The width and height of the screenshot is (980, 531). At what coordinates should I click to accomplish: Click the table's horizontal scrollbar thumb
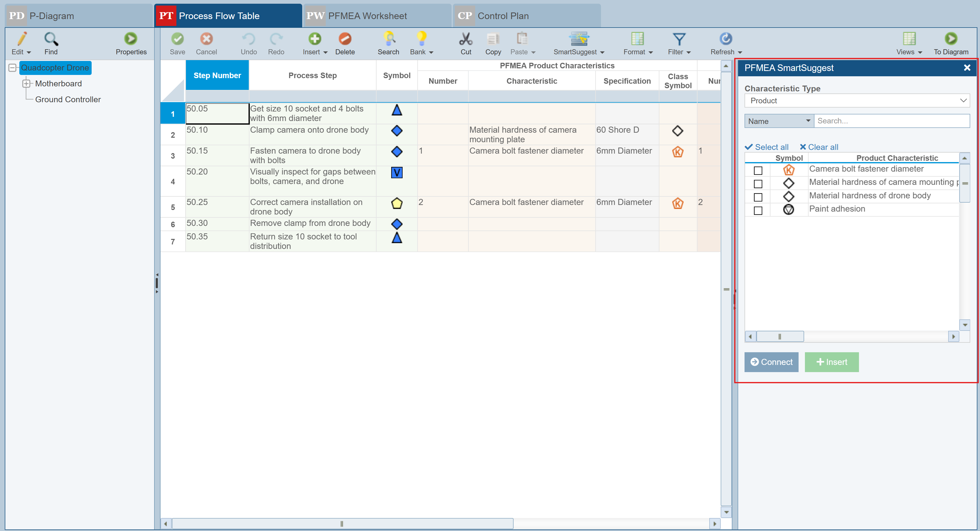[342, 524]
